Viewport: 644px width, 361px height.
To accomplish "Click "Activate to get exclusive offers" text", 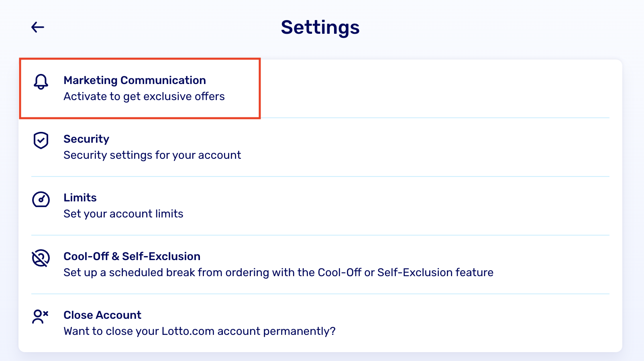I will coord(144,96).
